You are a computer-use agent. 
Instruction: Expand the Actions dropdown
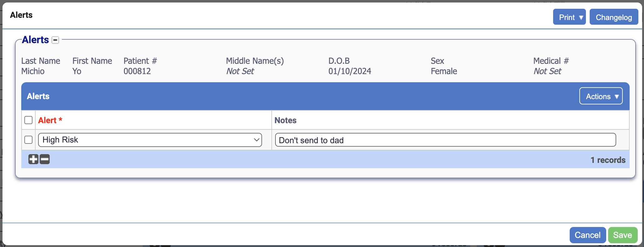pyautogui.click(x=601, y=96)
